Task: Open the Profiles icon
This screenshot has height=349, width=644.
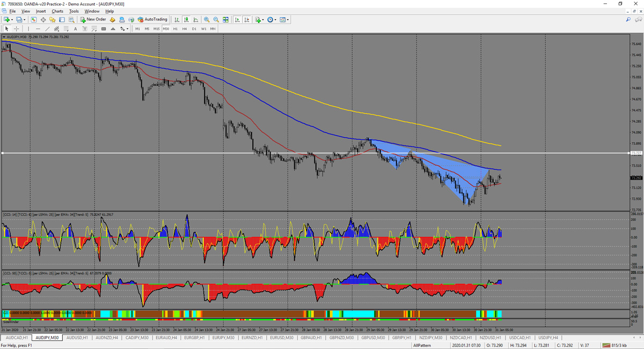Action: click(x=19, y=20)
